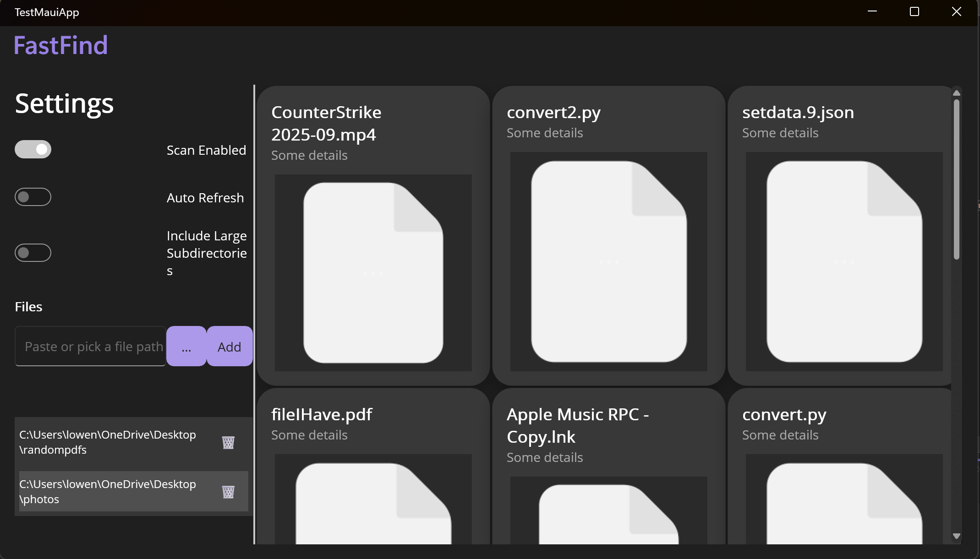Click the convert2.py file icon

[x=608, y=261]
